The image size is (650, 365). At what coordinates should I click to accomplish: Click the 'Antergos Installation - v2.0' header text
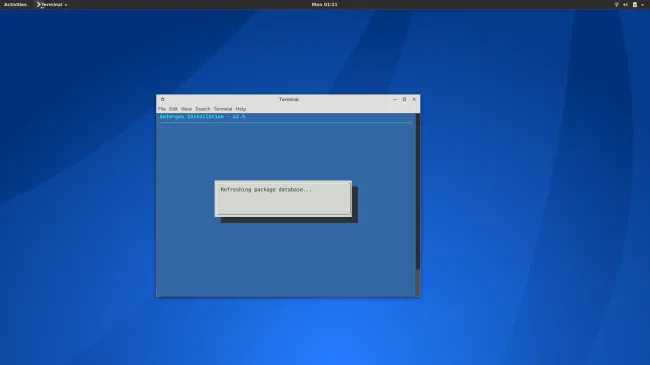(x=202, y=117)
